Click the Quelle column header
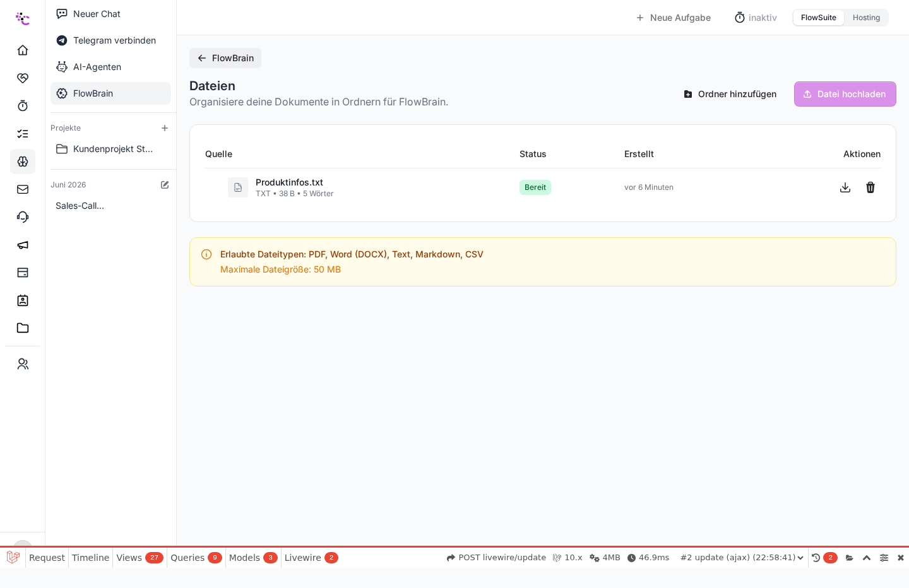Screen dimensions: 909x588 pos(218,154)
